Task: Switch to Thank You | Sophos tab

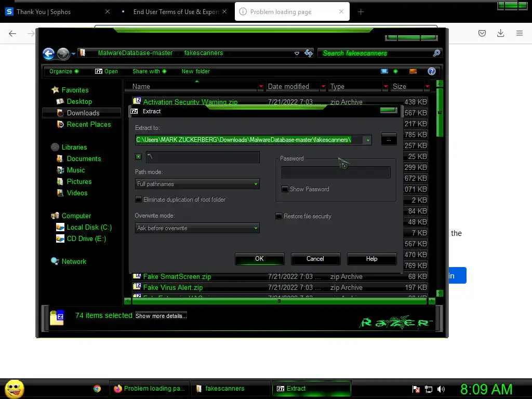Action: (x=58, y=12)
